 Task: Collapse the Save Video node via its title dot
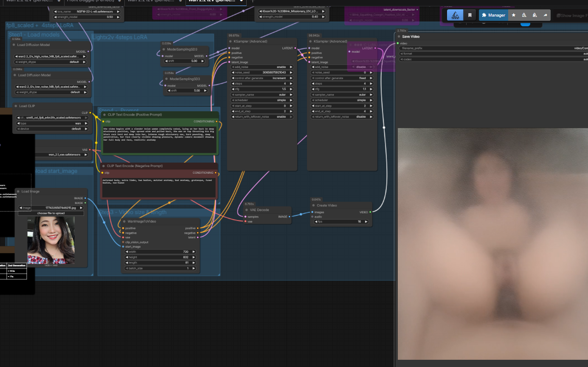398,37
